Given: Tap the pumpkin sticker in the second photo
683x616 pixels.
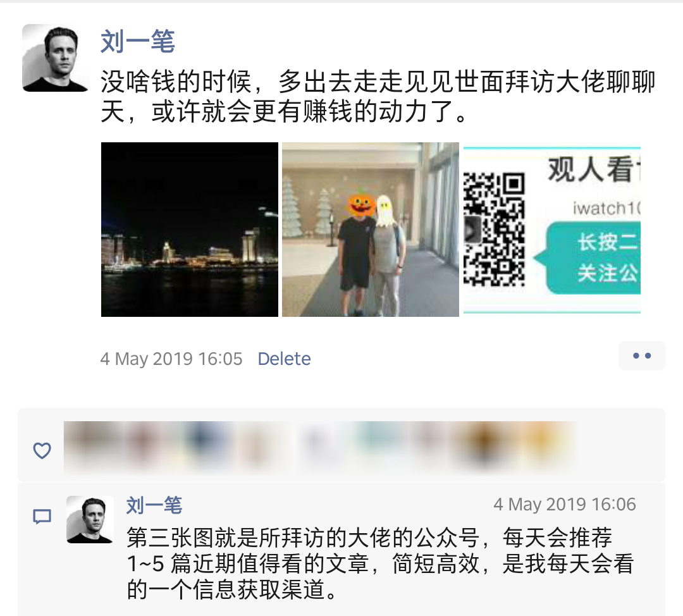Looking at the screenshot, I should [361, 204].
